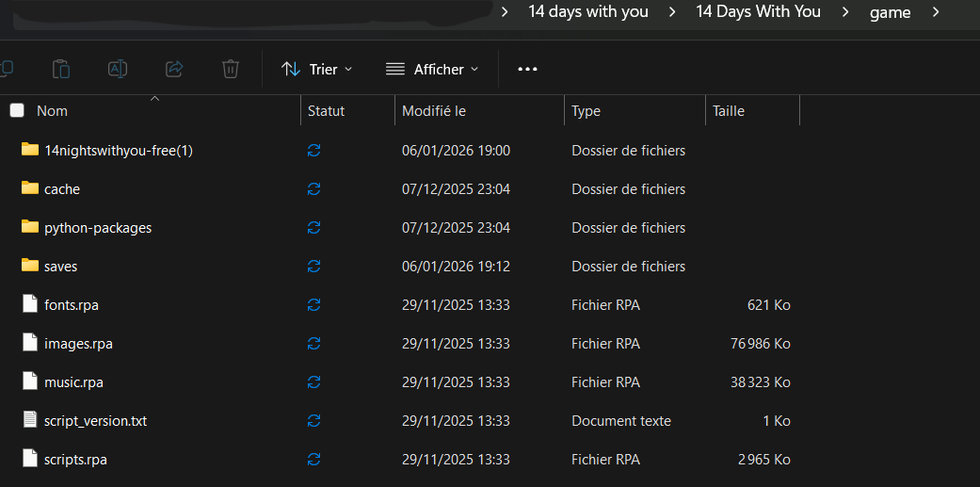The height and width of the screenshot is (487, 980).
Task: Expand the chevron after game in breadcrumb
Action: click(935, 12)
